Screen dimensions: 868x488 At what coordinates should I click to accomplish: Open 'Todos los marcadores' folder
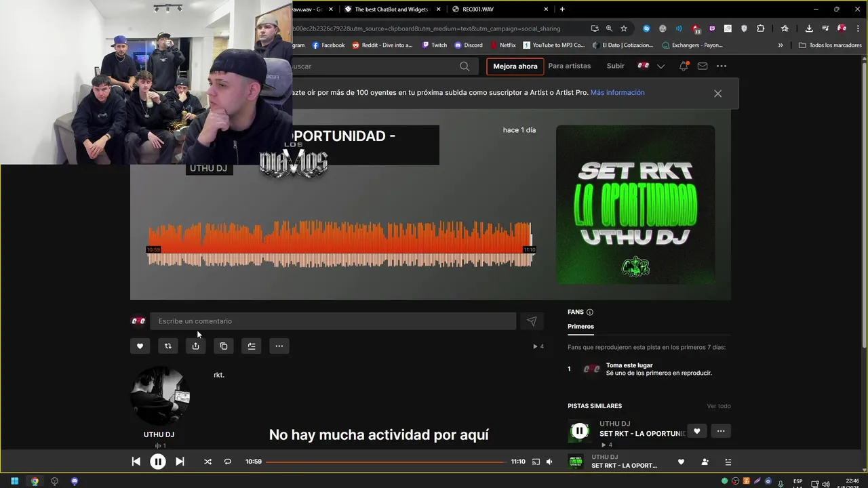click(830, 45)
